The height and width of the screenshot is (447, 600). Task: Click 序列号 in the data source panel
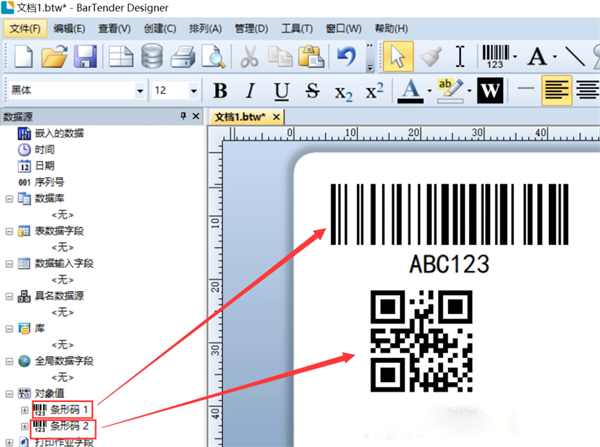[50, 182]
